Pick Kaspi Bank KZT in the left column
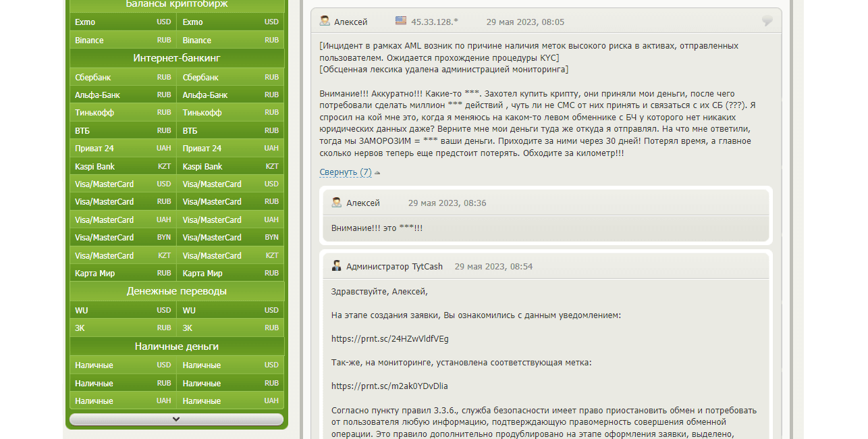The image size is (868, 439). [x=122, y=166]
